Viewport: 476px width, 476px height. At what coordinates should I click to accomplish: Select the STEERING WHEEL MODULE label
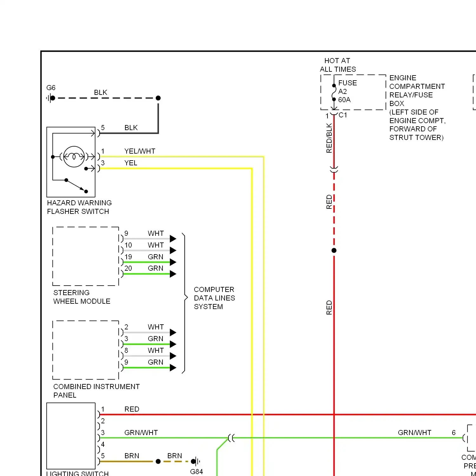coord(82,297)
